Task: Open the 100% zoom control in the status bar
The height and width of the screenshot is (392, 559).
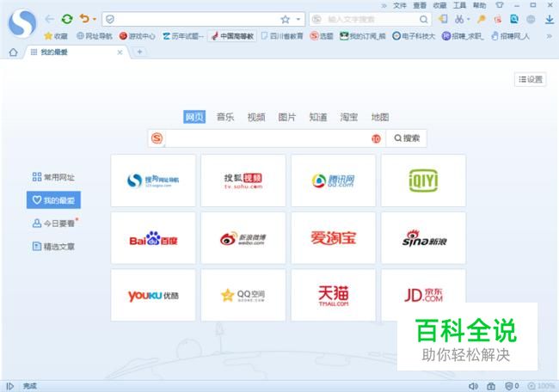Action: [541, 386]
